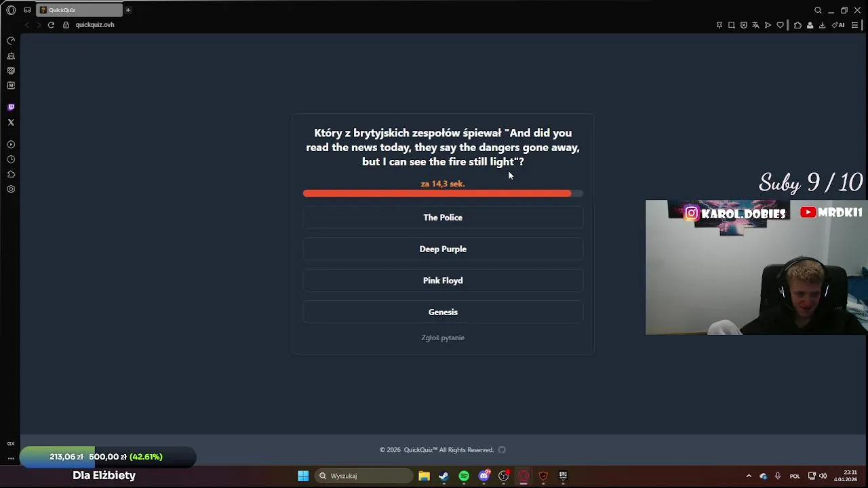Open the extensions puzzle icon in toolbar

[797, 25]
